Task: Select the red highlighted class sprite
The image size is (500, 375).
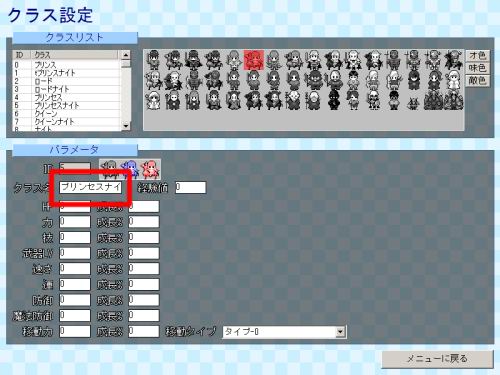Action: pyautogui.click(x=254, y=60)
